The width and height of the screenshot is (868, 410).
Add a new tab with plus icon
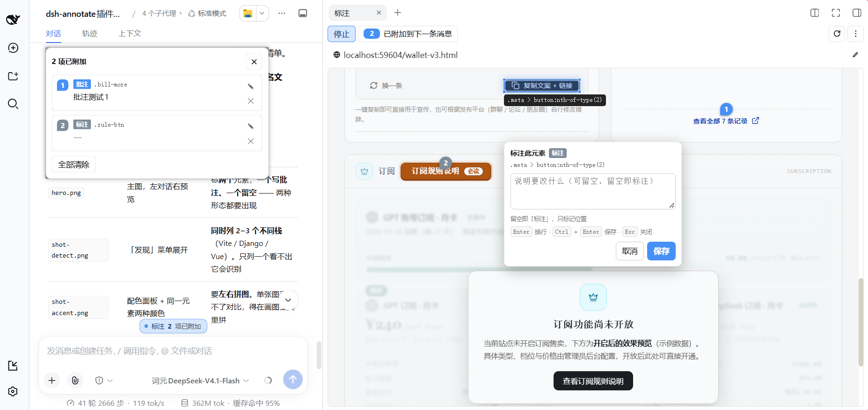(398, 13)
